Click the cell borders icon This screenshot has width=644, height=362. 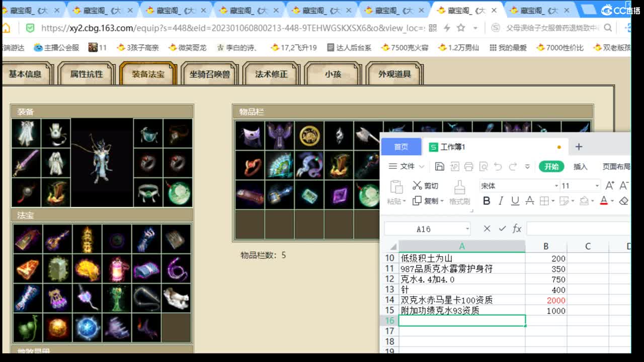[544, 201]
